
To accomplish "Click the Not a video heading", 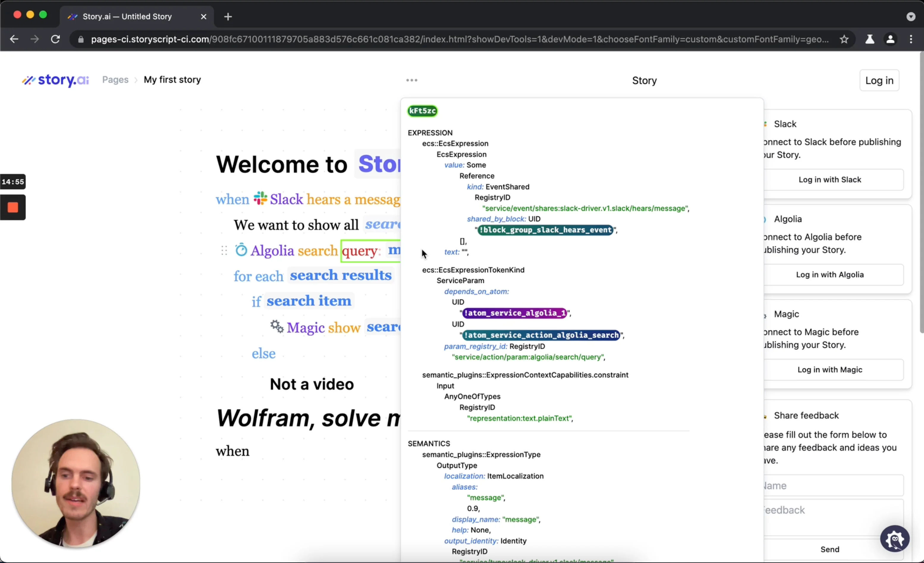I will [312, 384].
